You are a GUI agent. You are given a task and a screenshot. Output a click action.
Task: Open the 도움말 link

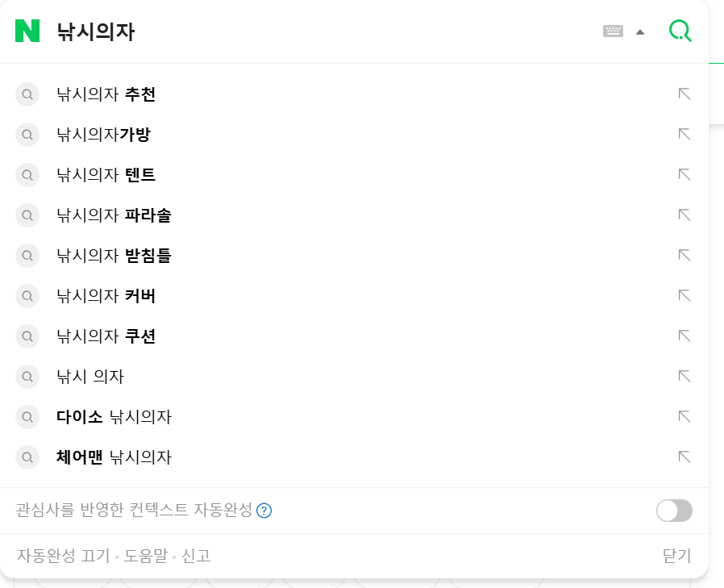[145, 555]
